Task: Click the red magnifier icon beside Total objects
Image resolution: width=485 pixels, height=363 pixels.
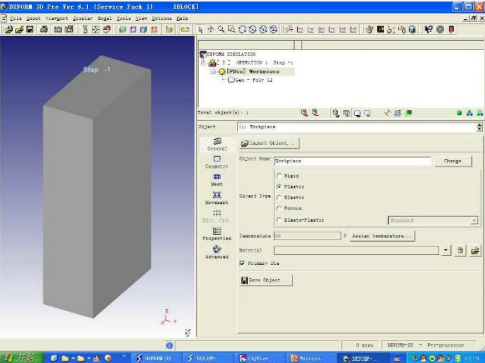Action: [x=304, y=113]
